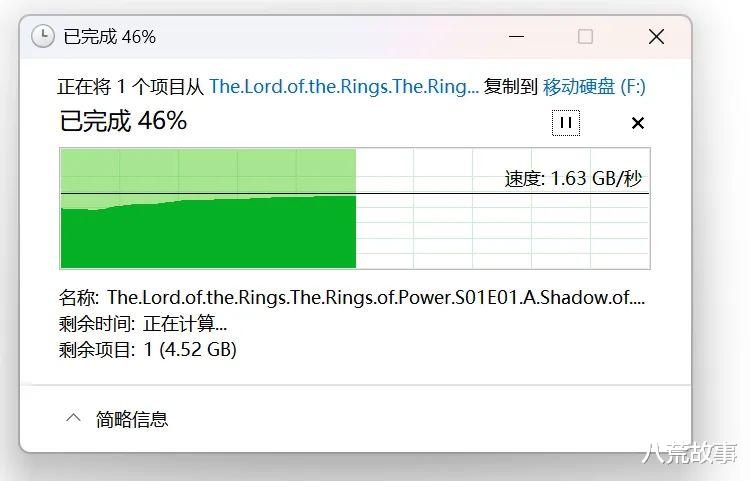Click the 剩余时间 正在计算 line
Screen dimensions: 750x481
pyautogui.click(x=144, y=323)
